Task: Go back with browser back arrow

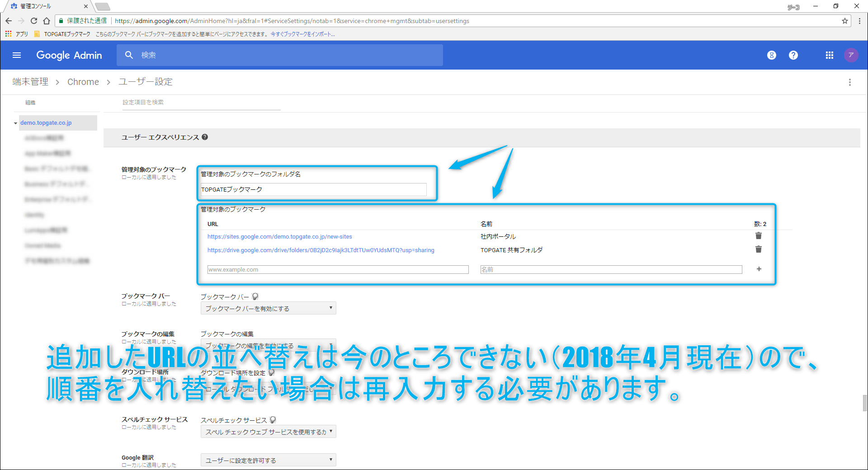Action: coord(9,21)
